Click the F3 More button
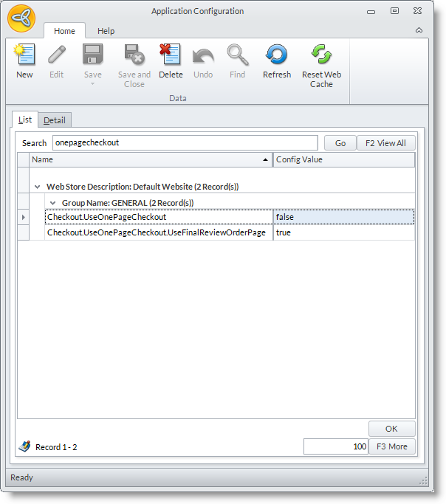The width and height of the screenshot is (446, 504). click(391, 446)
